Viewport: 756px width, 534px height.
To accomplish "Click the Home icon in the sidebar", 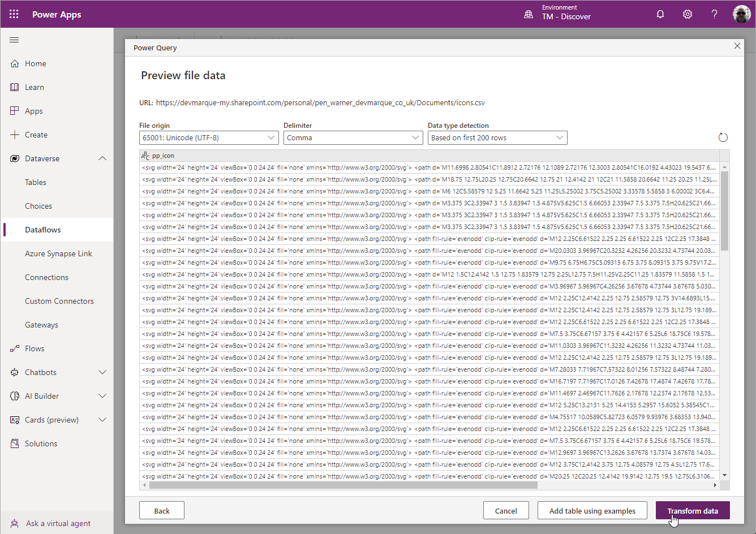I will click(15, 63).
